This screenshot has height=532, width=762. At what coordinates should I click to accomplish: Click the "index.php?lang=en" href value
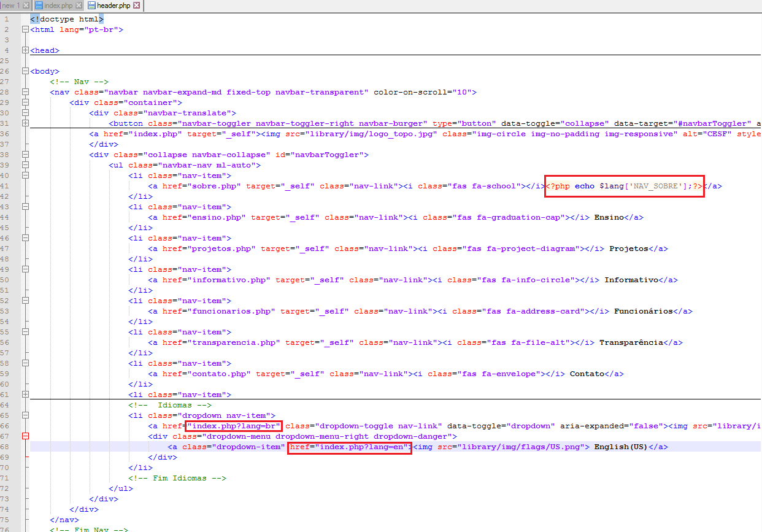tap(361, 447)
